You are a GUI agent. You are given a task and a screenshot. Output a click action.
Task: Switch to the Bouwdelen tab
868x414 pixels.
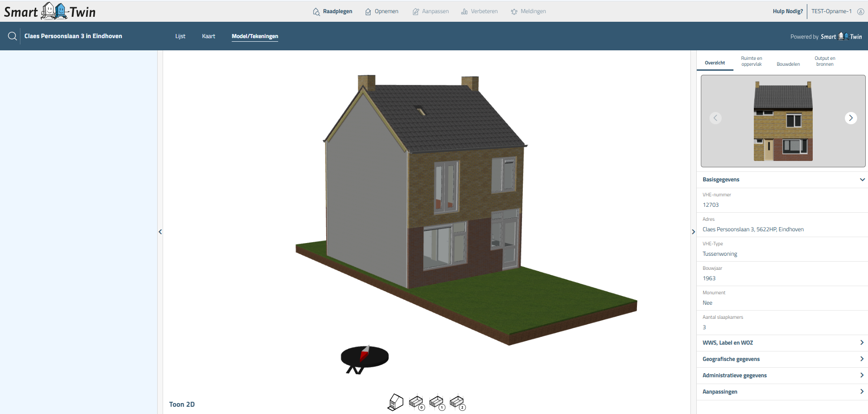coord(788,64)
